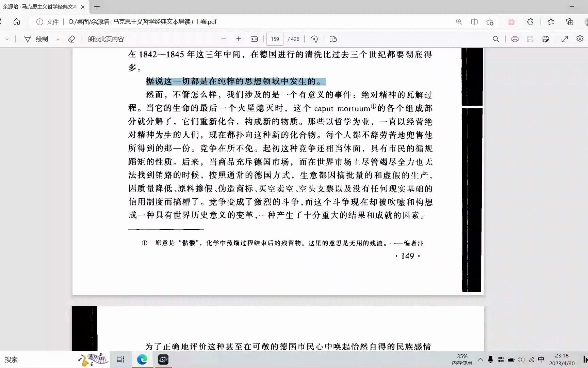Image resolution: width=588 pixels, height=368 pixels.
Task: Zoom out the PDF with minus icon
Action: (224, 39)
